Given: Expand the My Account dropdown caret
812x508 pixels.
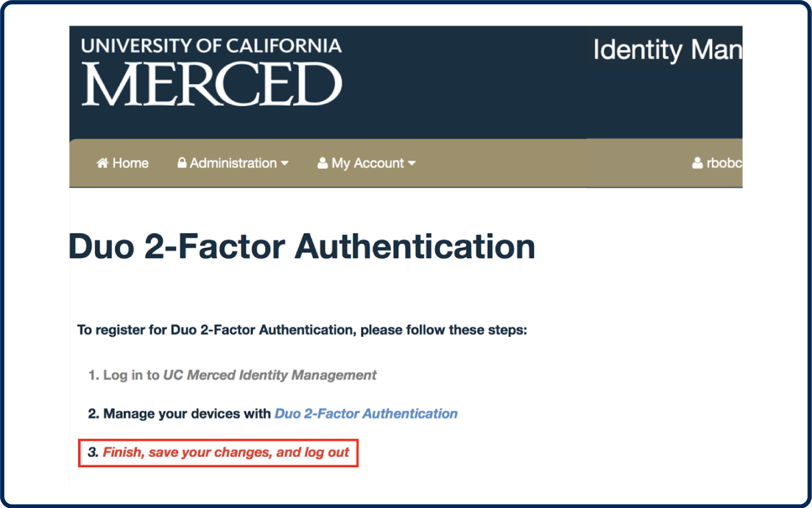Looking at the screenshot, I should point(411,163).
